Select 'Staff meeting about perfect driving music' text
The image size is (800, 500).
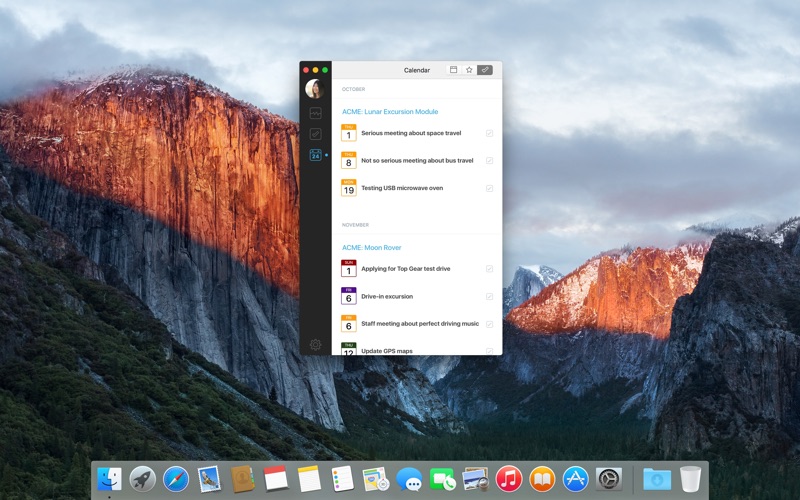(x=420, y=323)
